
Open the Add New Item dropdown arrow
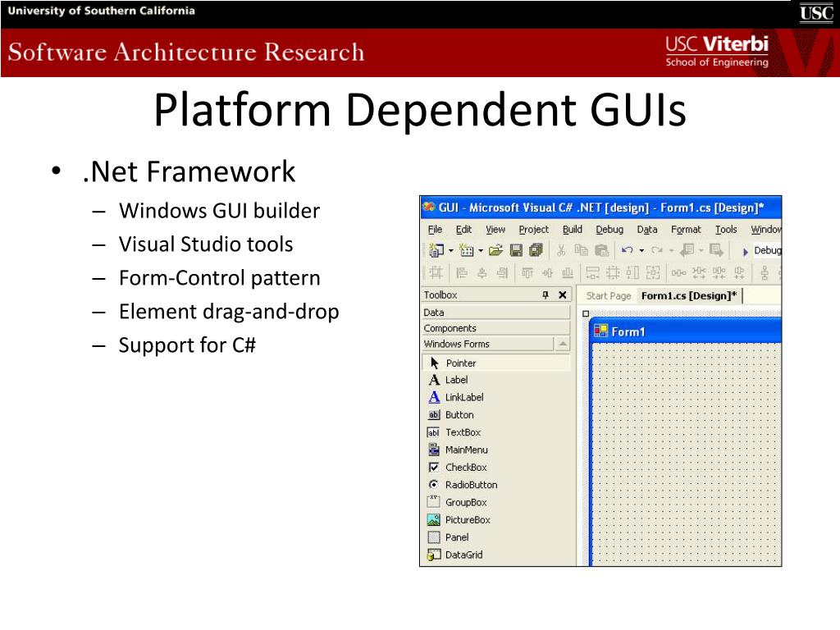tap(481, 251)
